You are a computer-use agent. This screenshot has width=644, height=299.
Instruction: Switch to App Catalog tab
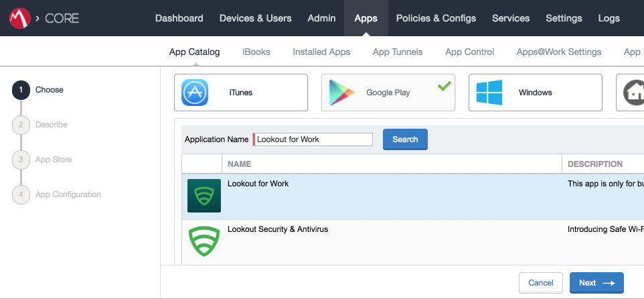point(195,52)
